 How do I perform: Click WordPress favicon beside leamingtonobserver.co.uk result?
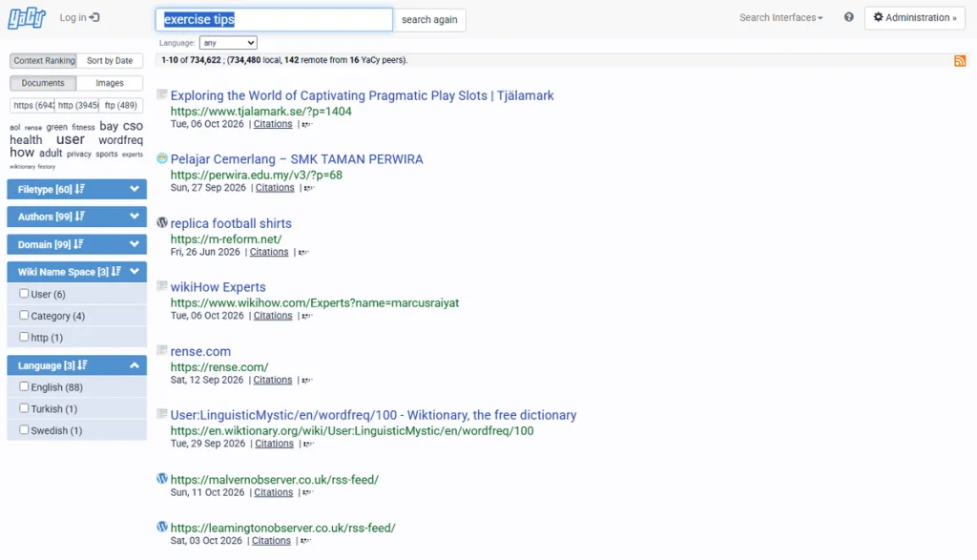(x=162, y=527)
